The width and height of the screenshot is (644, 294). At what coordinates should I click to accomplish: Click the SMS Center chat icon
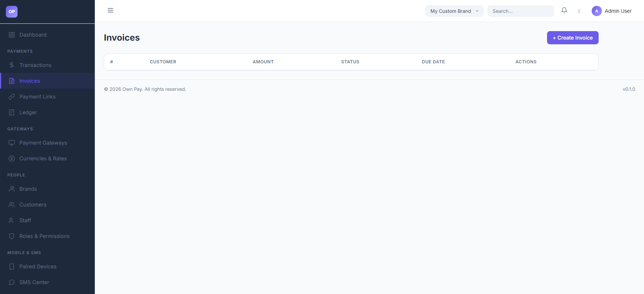[x=12, y=282]
